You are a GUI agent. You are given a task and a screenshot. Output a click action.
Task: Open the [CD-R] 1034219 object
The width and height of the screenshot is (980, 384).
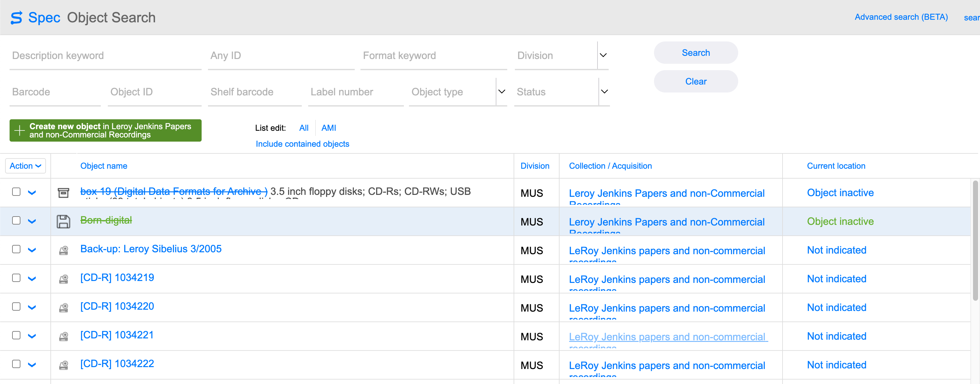pyautogui.click(x=117, y=277)
